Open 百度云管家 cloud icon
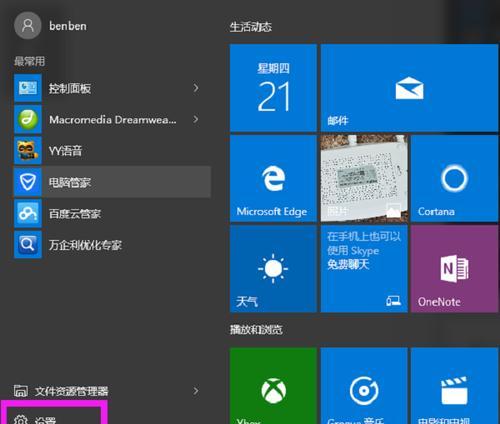 [x=28, y=213]
